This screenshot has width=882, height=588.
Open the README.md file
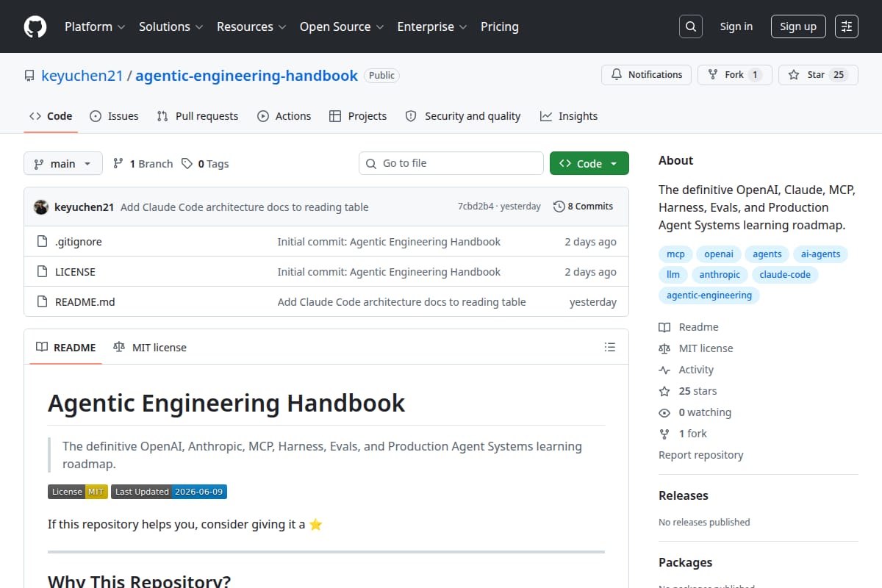pyautogui.click(x=85, y=302)
